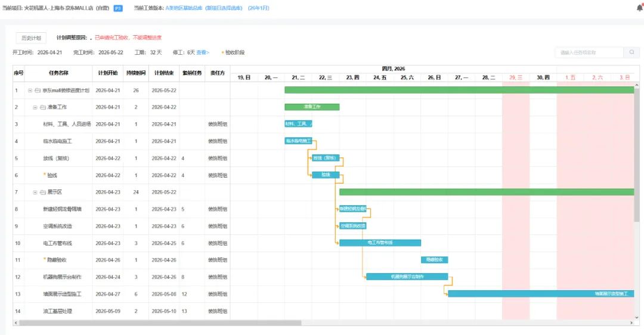The height and width of the screenshot is (335, 644).
Task: Collapse the 准备工作 task group
Action: (x=35, y=107)
